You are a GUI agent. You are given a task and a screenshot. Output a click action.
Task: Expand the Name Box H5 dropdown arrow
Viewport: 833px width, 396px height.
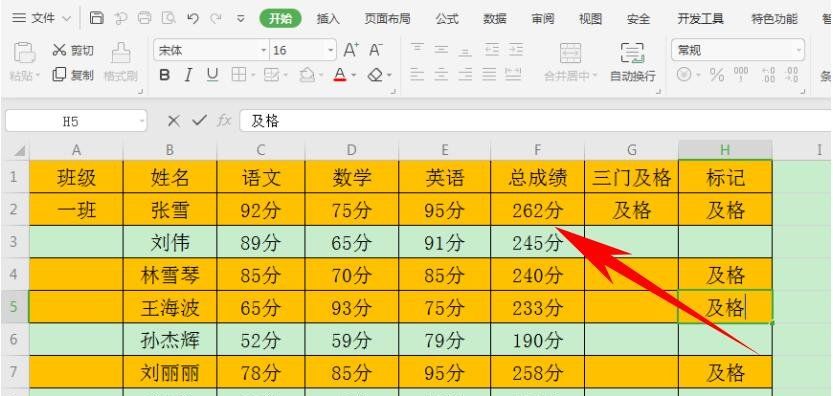[142, 122]
